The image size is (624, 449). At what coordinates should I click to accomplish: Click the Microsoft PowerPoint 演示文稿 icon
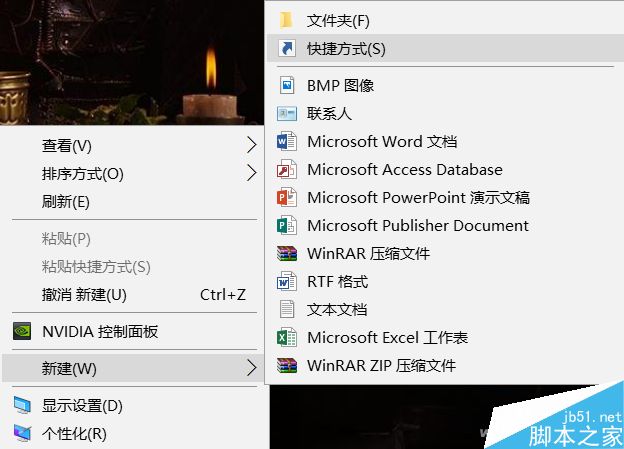coord(287,197)
